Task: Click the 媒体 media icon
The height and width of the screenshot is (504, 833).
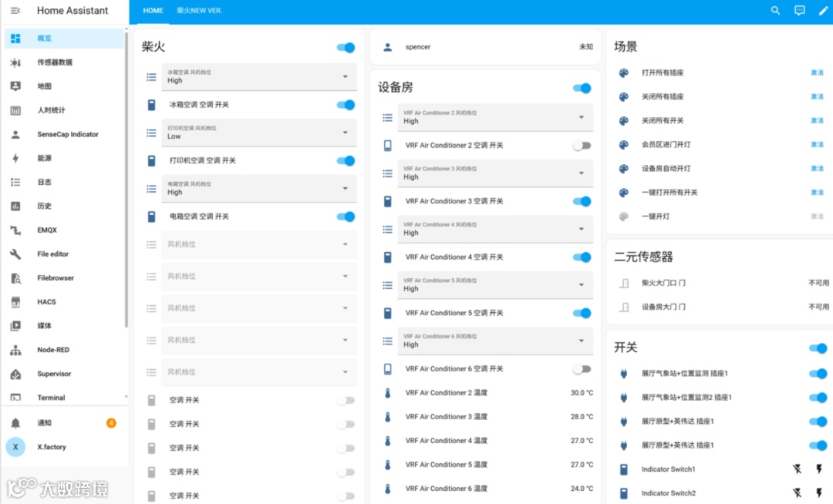Action: [x=15, y=326]
